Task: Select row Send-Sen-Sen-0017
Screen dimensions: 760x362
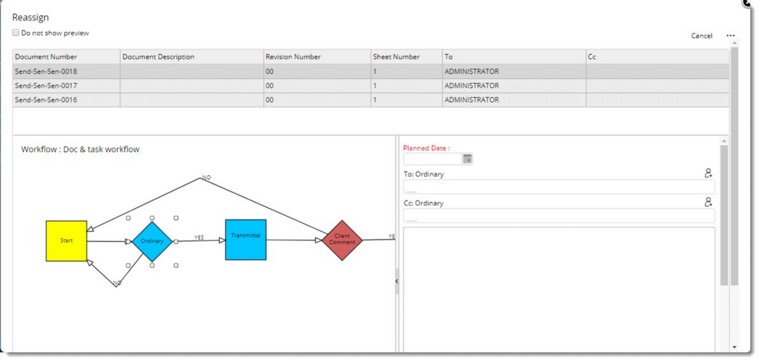Action: point(371,86)
